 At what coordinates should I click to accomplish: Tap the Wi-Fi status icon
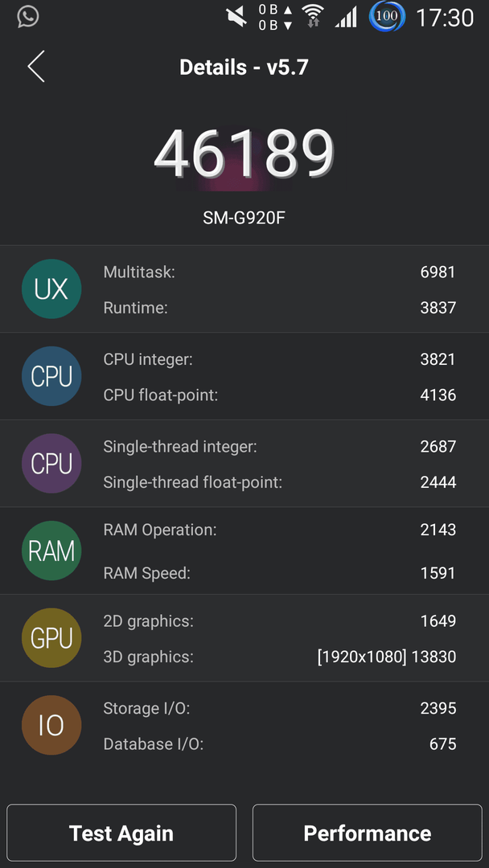coord(312,17)
